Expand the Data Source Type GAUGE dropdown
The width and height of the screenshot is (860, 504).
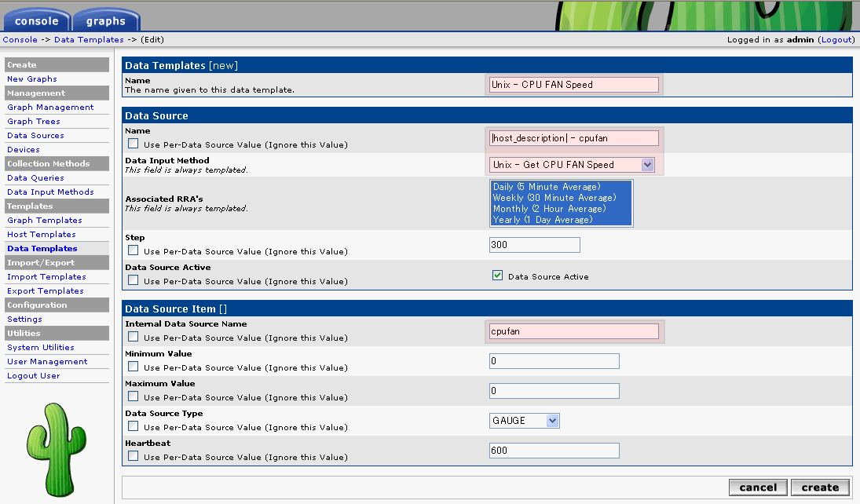pyautogui.click(x=524, y=421)
